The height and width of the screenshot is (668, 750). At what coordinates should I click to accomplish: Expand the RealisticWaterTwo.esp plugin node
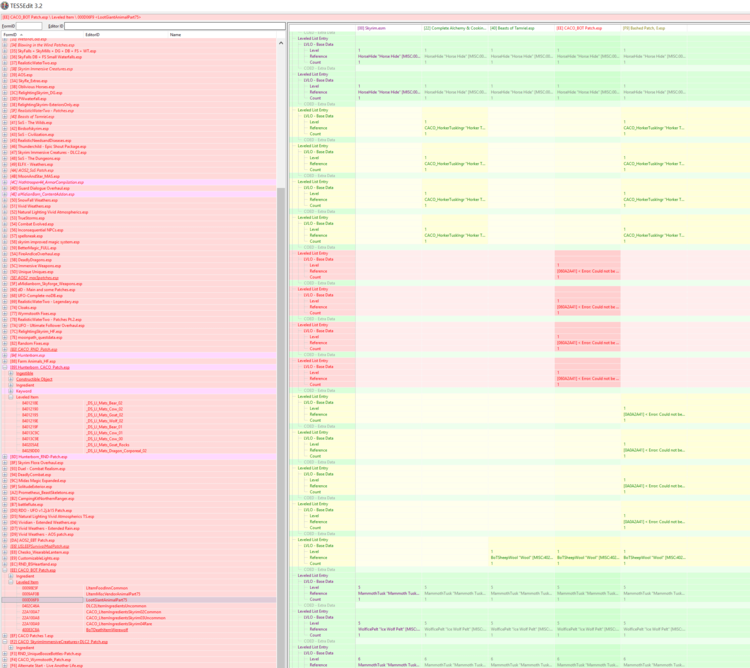5,63
